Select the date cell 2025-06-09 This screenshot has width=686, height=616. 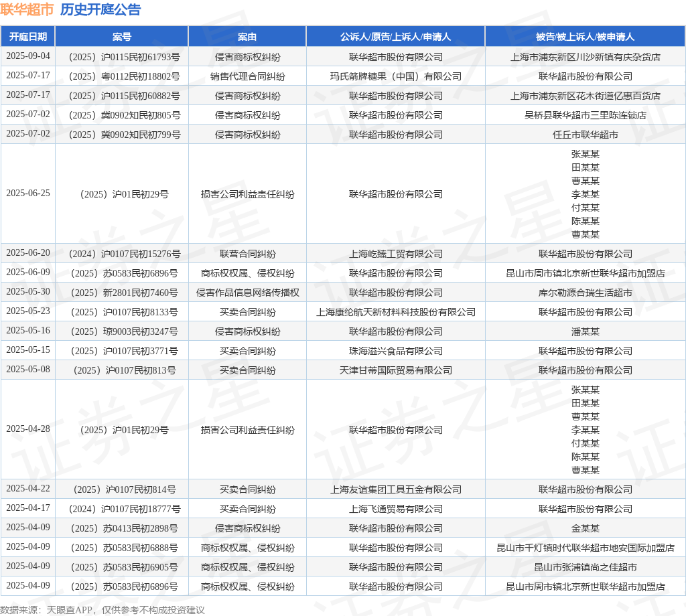tap(28, 273)
